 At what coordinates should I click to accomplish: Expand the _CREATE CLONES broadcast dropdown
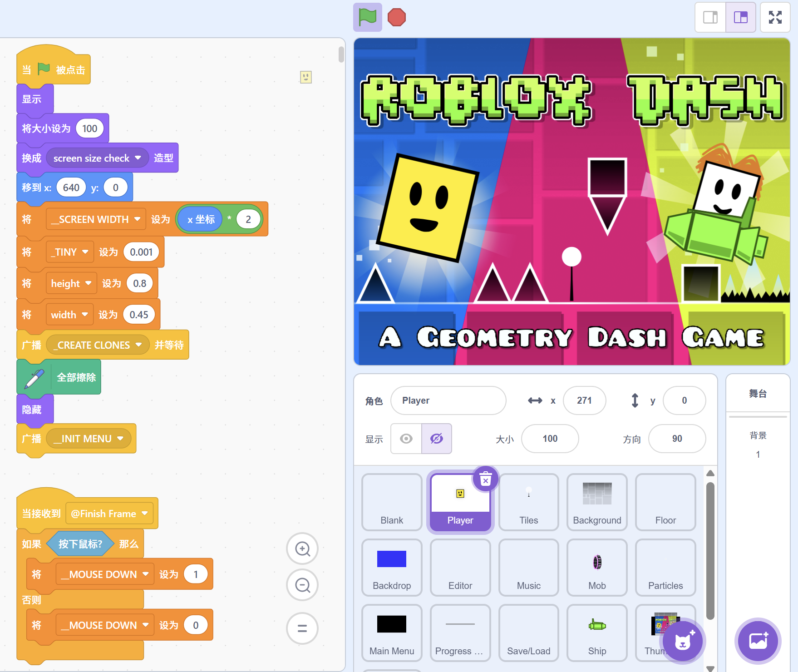(138, 345)
